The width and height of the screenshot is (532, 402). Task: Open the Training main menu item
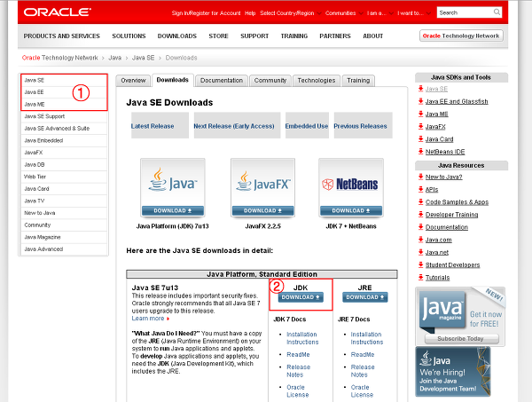[x=294, y=36]
